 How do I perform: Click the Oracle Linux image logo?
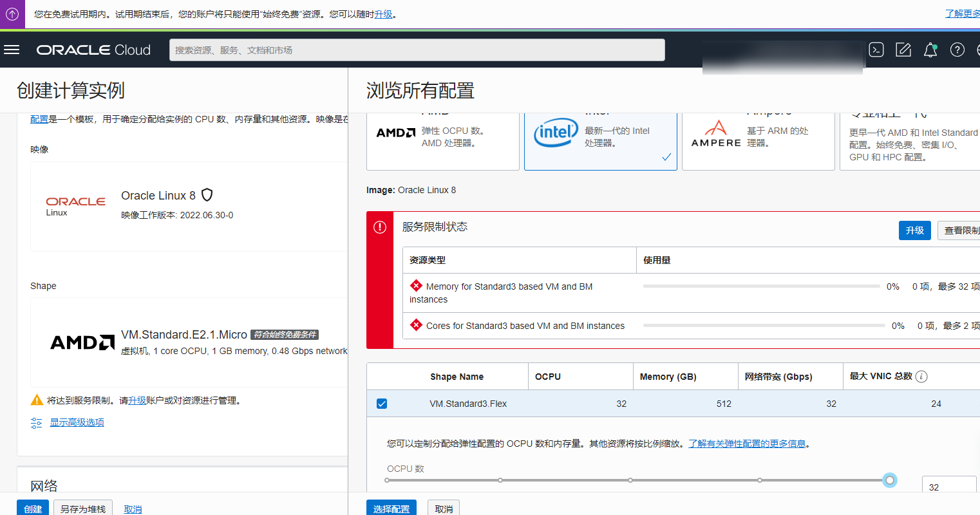(75, 206)
